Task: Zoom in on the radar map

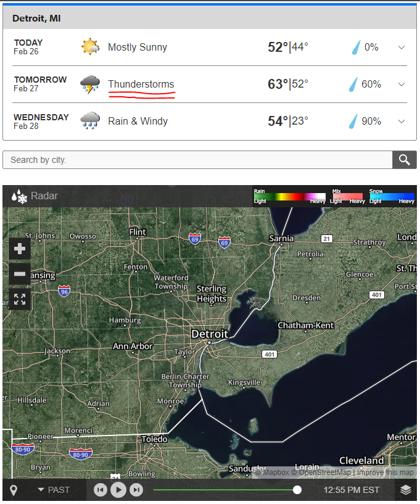Action: pos(20,249)
